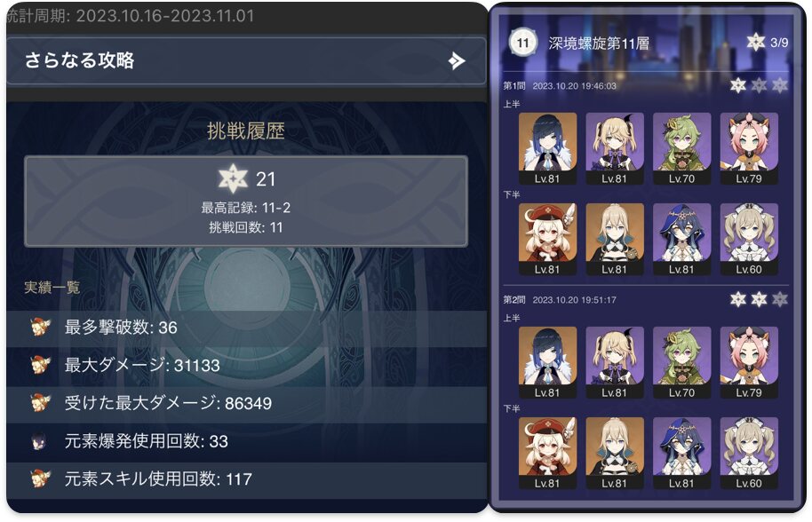The image size is (812, 522).
Task: Select first Lv.81 portrait in chamber 1 upper half
Action: 547,148
